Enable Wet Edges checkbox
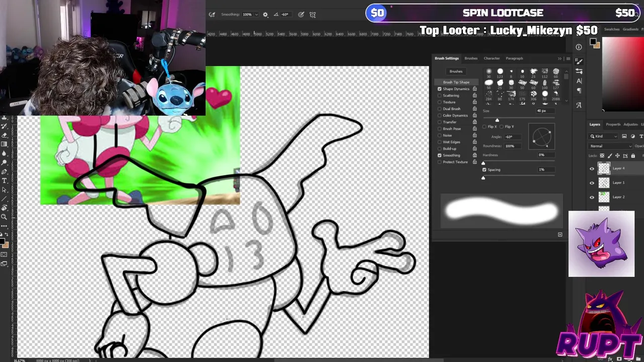 point(439,142)
